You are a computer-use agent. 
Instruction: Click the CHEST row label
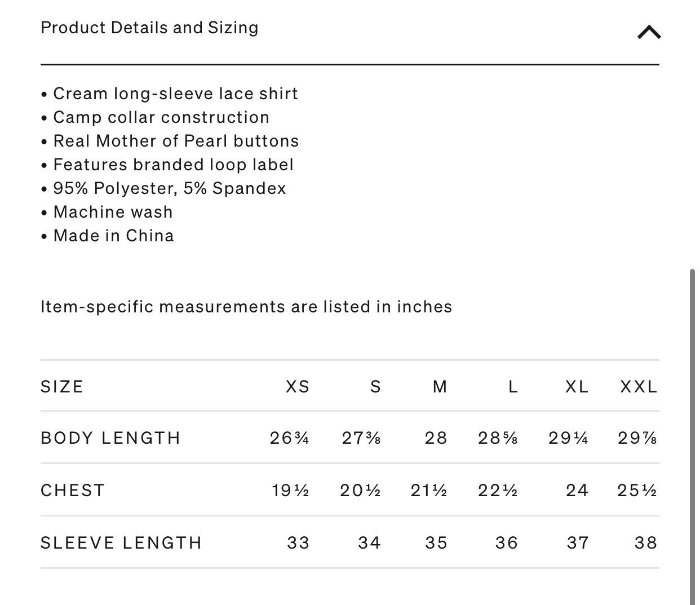(x=73, y=491)
